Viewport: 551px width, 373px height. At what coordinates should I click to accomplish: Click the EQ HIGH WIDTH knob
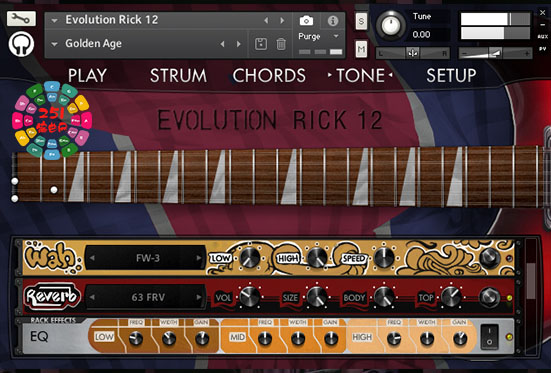click(x=427, y=339)
